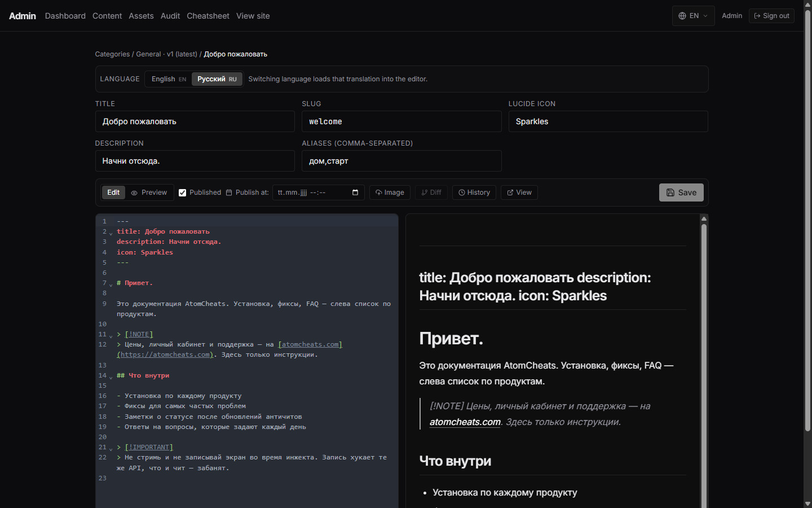812x508 pixels.
Task: Click the Lucide icon field with Sparkles
Action: [608, 121]
